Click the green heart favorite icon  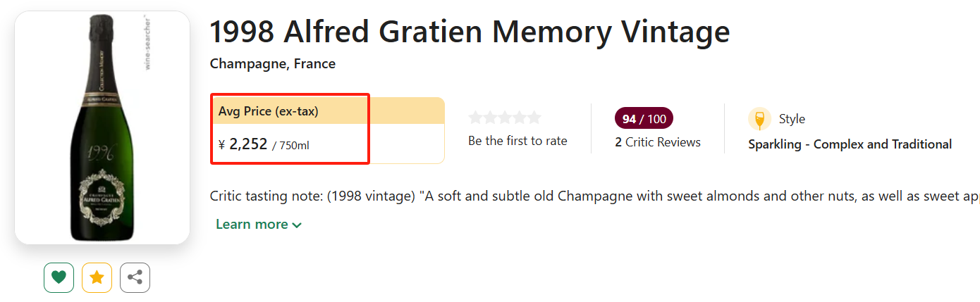[59, 277]
